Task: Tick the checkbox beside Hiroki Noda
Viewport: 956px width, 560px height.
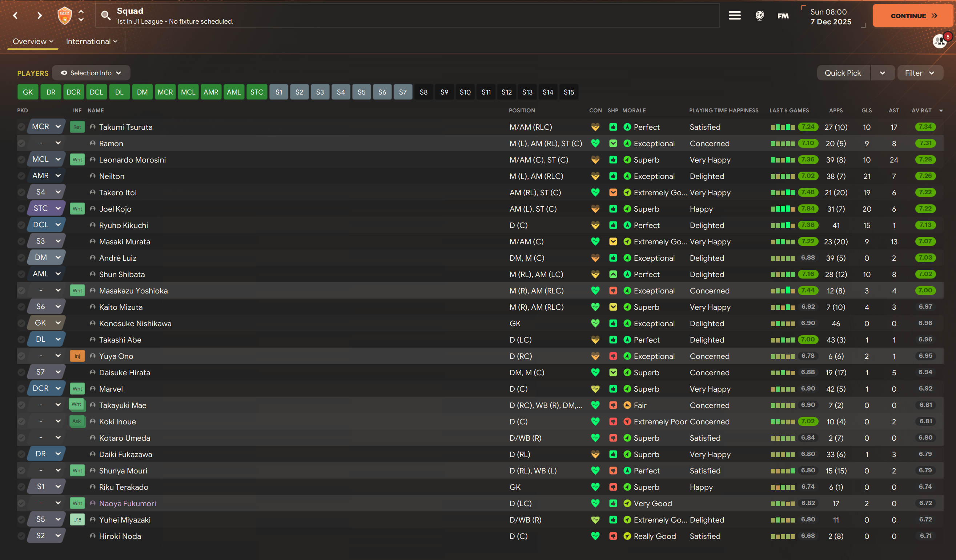Action: click(x=21, y=536)
